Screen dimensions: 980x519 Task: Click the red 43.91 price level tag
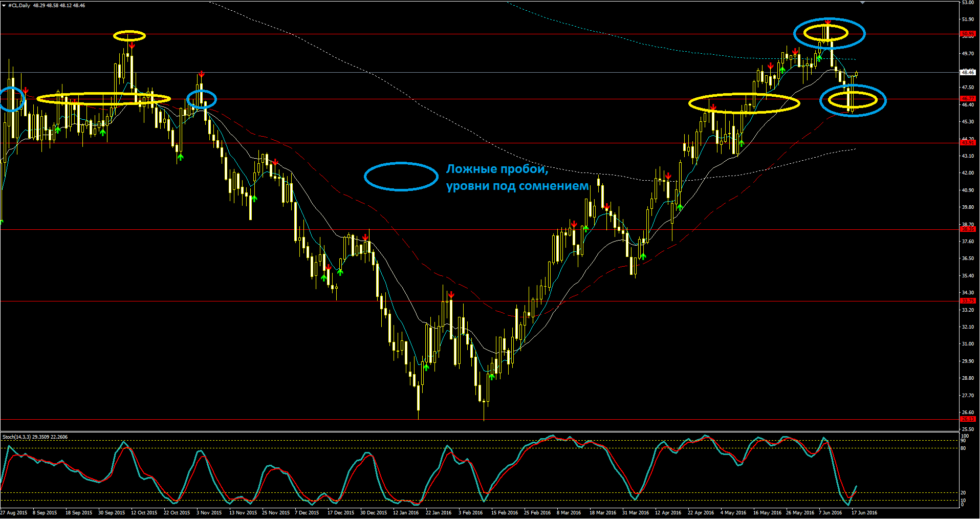pyautogui.click(x=968, y=143)
